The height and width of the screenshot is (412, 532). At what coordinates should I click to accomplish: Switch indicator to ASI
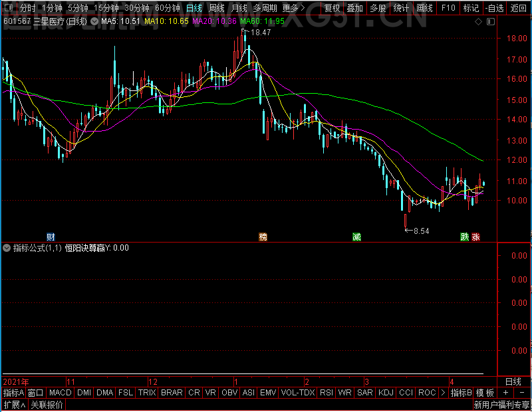click(249, 393)
